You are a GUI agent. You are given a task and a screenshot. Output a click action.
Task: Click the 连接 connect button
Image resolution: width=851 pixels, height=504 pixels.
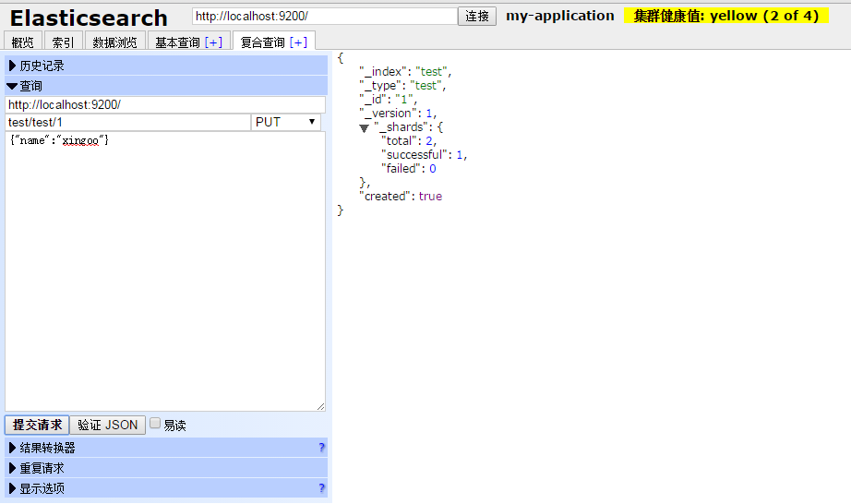(x=477, y=17)
